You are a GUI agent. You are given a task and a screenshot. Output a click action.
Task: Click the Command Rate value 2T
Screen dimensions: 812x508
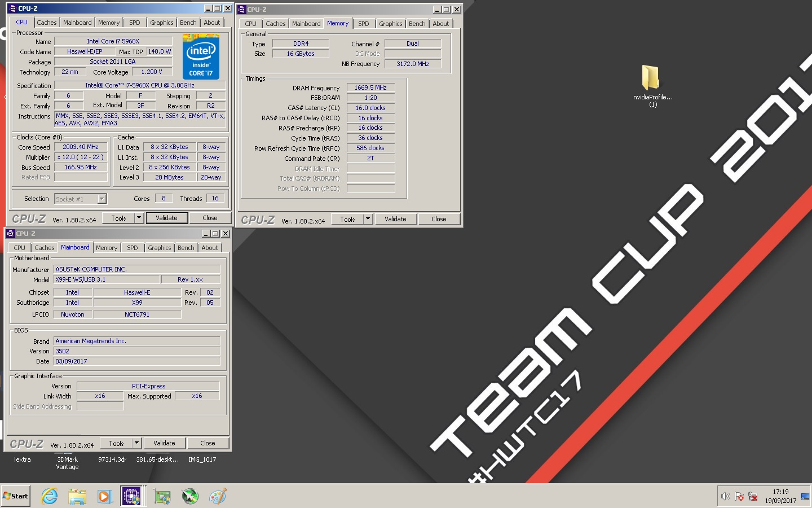point(370,158)
